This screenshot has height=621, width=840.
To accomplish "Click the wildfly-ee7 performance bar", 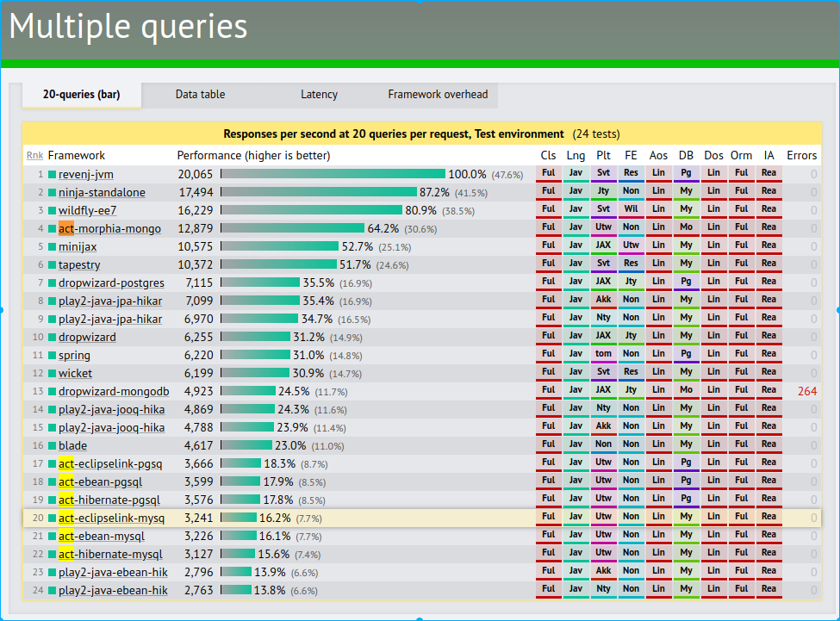I will tap(311, 210).
